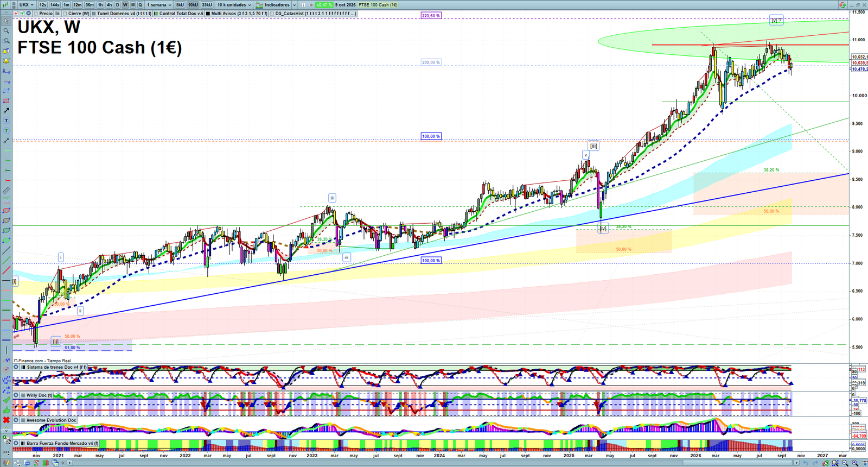
Task: Click the 5kU units button
Action: pyautogui.click(x=180, y=5)
